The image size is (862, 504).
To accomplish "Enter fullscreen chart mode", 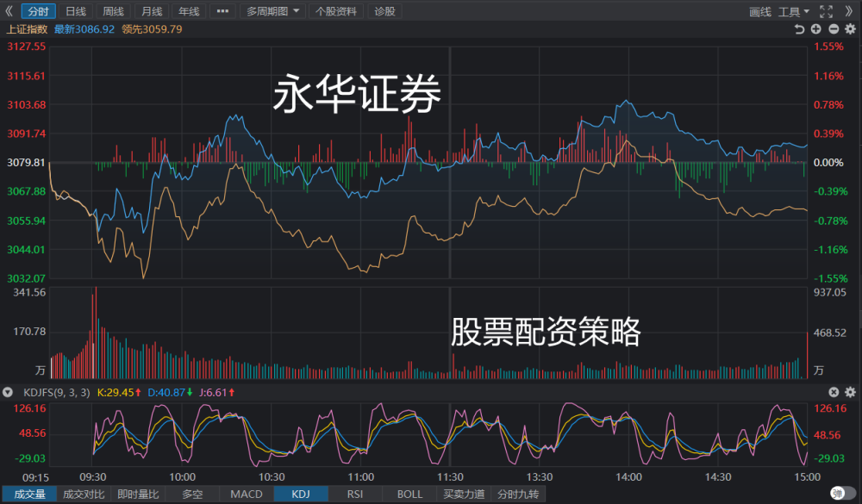I will (827, 11).
